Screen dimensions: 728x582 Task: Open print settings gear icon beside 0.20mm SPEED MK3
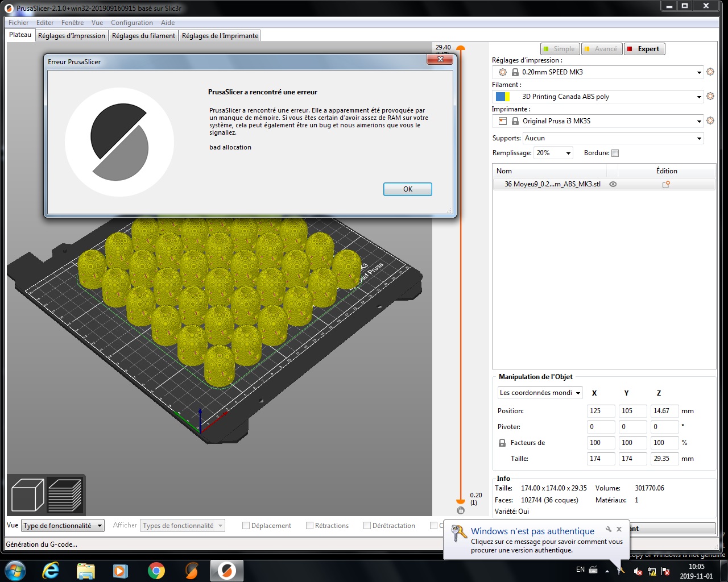710,72
